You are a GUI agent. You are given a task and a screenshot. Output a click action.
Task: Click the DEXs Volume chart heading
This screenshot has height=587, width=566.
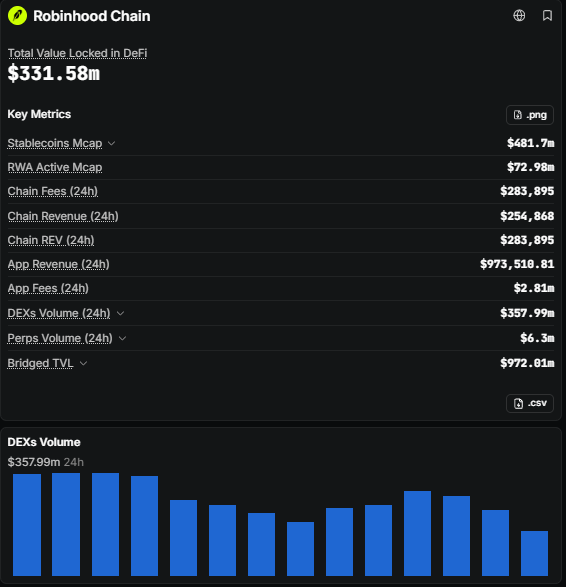click(44, 442)
